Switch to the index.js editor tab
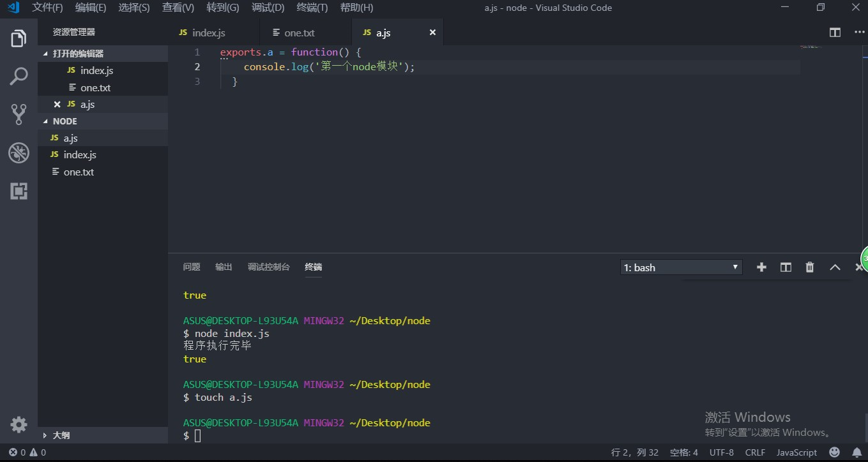 coord(214,33)
